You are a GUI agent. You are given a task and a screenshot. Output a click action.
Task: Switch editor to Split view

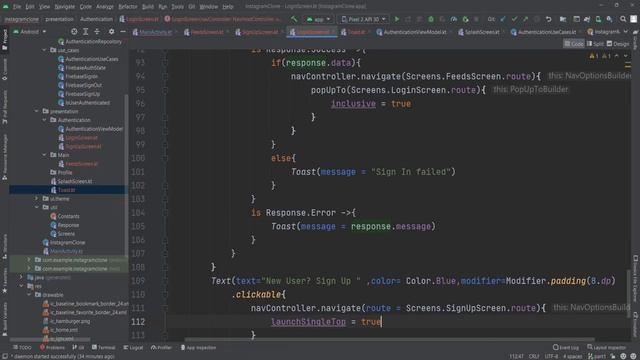(x=595, y=44)
